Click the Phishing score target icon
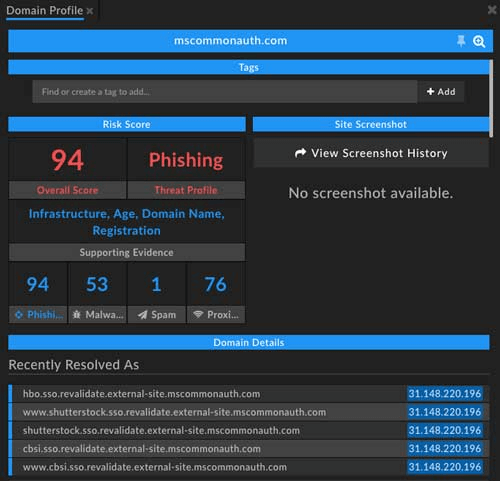Viewport: 500px width, 481px height. [19, 314]
